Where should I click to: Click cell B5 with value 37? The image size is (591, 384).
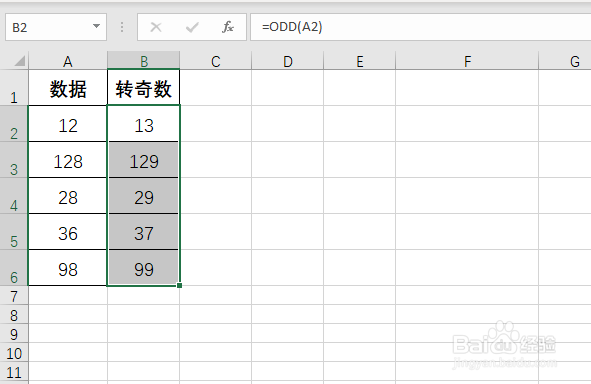(144, 232)
